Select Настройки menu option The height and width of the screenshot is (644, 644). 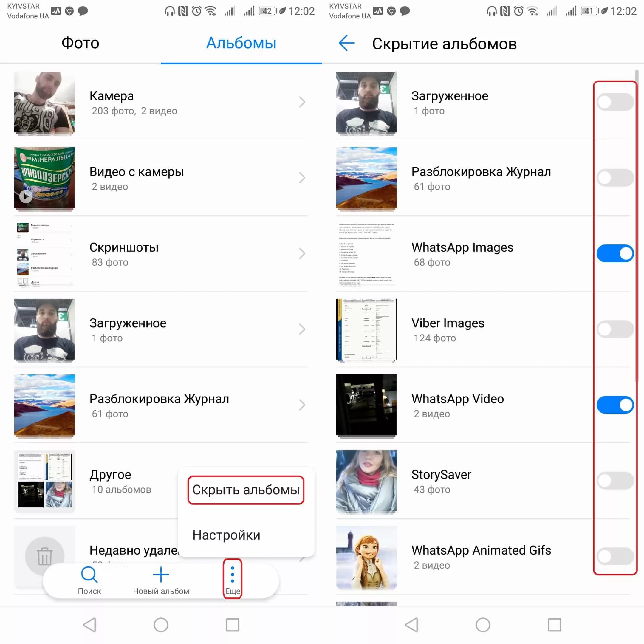coord(227,535)
